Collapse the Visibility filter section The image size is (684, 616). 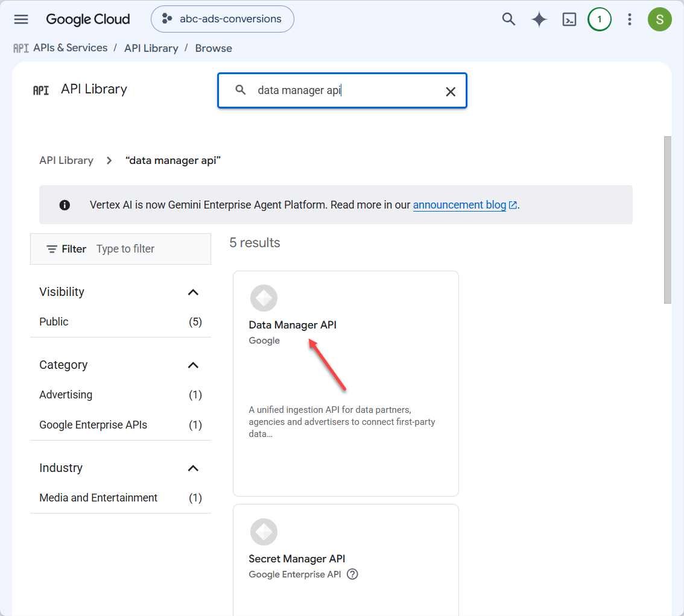click(193, 292)
